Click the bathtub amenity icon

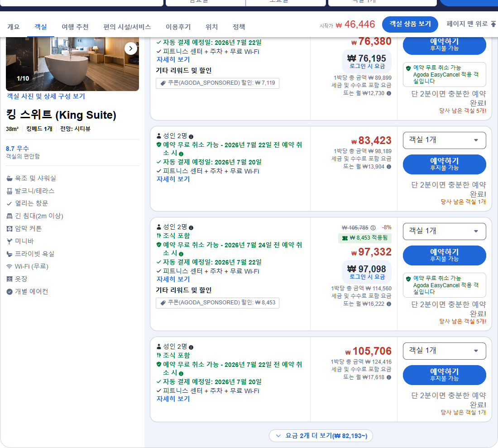tap(10, 178)
